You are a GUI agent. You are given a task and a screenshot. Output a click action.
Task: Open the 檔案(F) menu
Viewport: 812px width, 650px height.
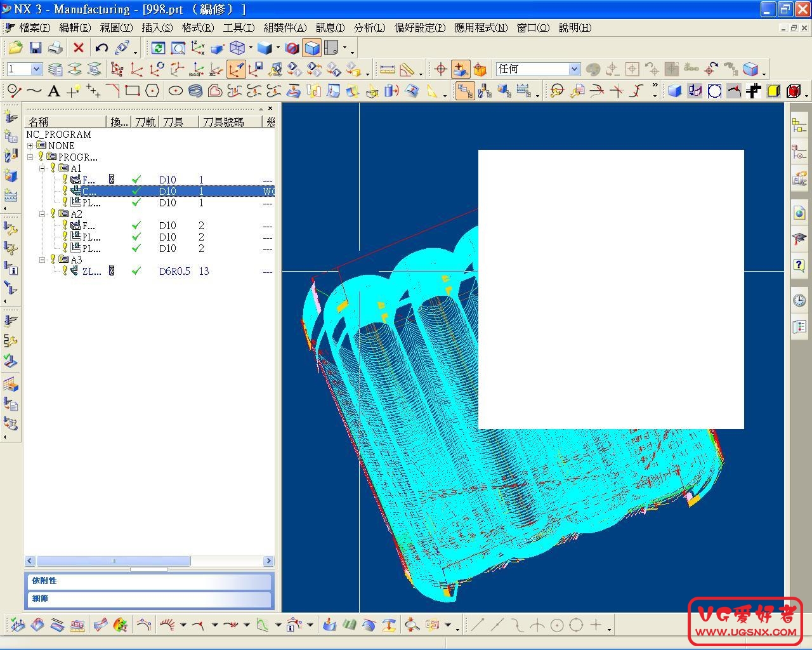click(35, 27)
